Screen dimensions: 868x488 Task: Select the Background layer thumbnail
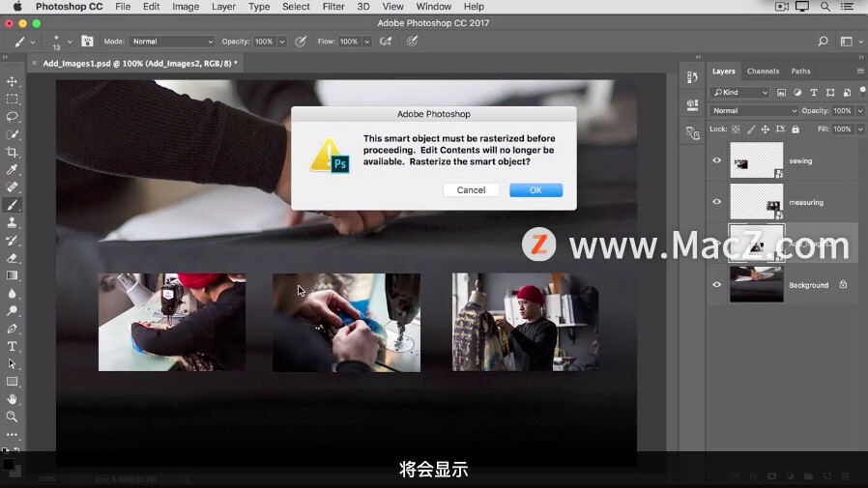tap(756, 284)
